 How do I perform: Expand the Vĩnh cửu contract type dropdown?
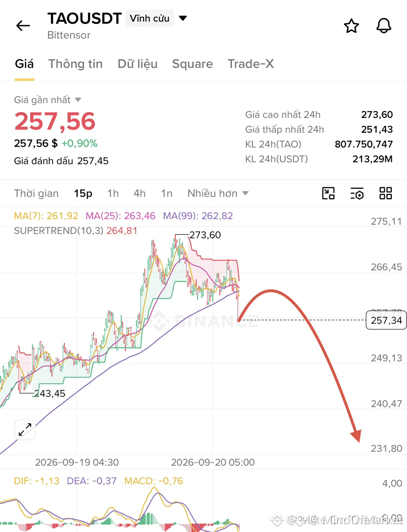[x=158, y=18]
